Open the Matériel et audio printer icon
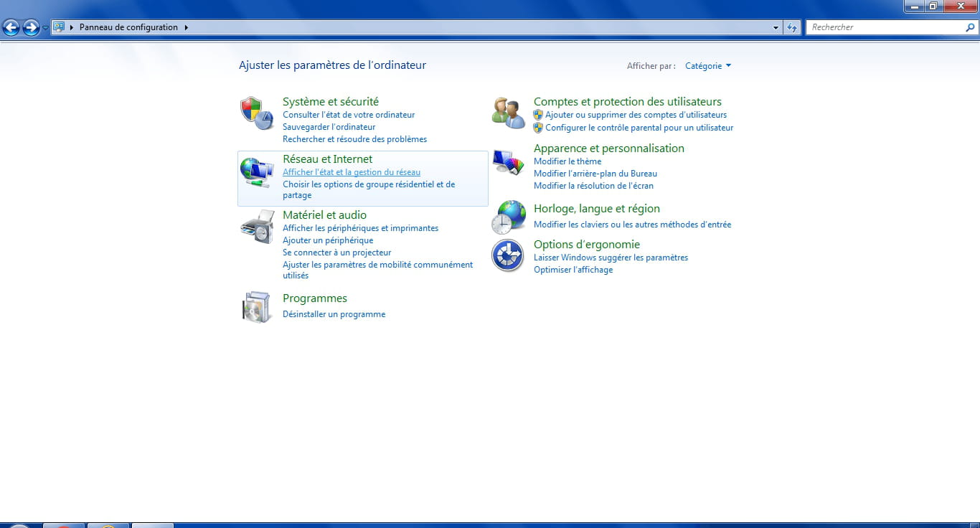 (257, 227)
